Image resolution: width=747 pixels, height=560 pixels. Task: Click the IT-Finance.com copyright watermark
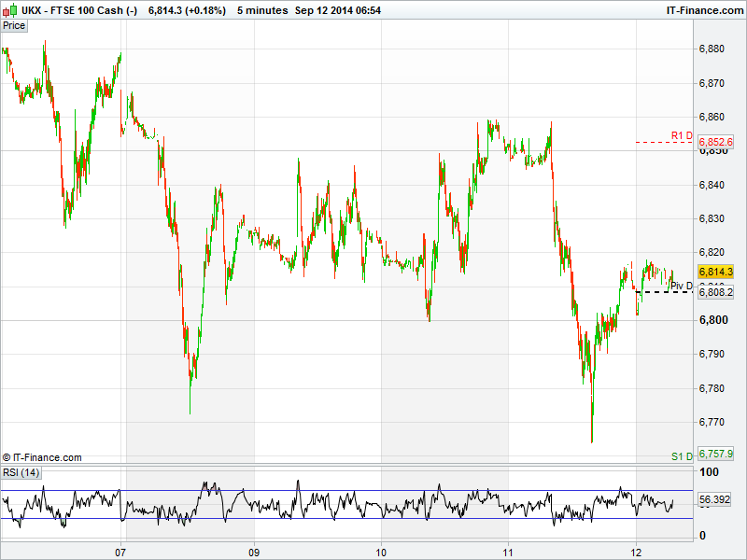point(42,457)
